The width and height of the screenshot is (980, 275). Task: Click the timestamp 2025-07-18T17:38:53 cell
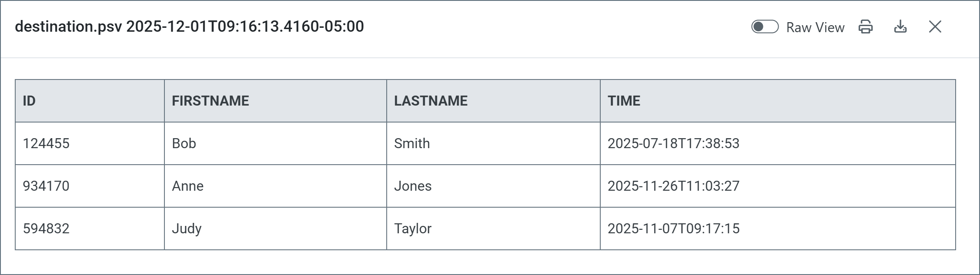click(x=673, y=143)
